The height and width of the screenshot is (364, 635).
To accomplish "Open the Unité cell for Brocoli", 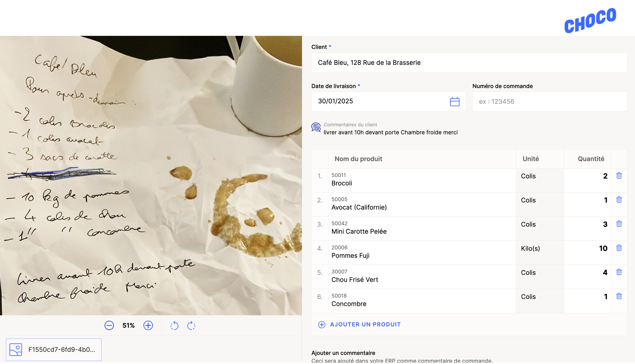I will pos(540,181).
